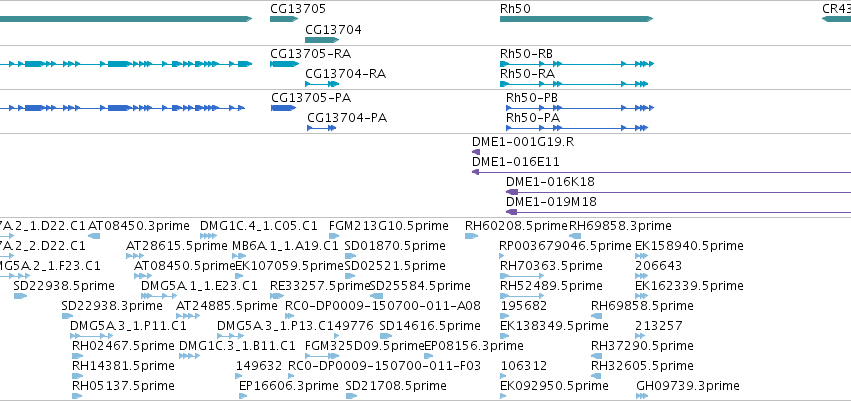
Task: Select the RH60208.5prime EST arrow
Action: (471, 236)
